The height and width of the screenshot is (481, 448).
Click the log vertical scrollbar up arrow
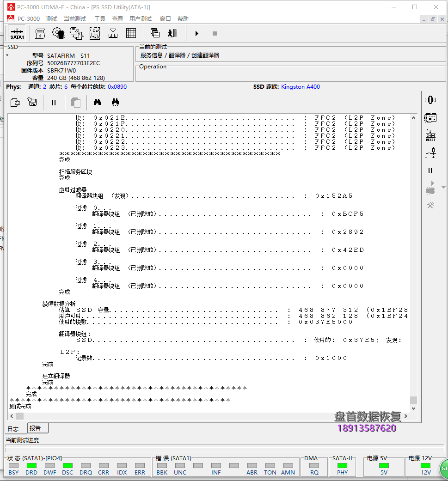tap(414, 118)
